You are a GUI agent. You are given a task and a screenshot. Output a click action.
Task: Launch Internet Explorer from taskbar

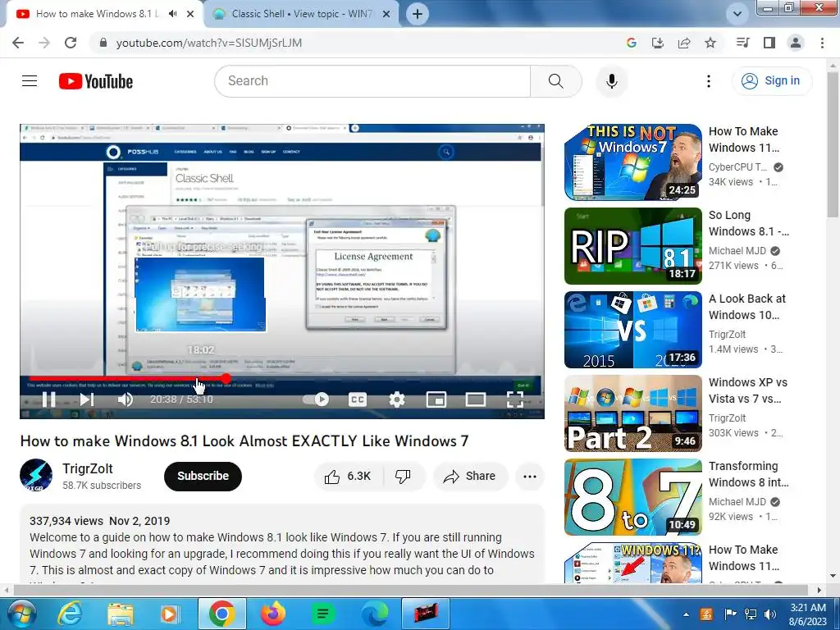71,614
